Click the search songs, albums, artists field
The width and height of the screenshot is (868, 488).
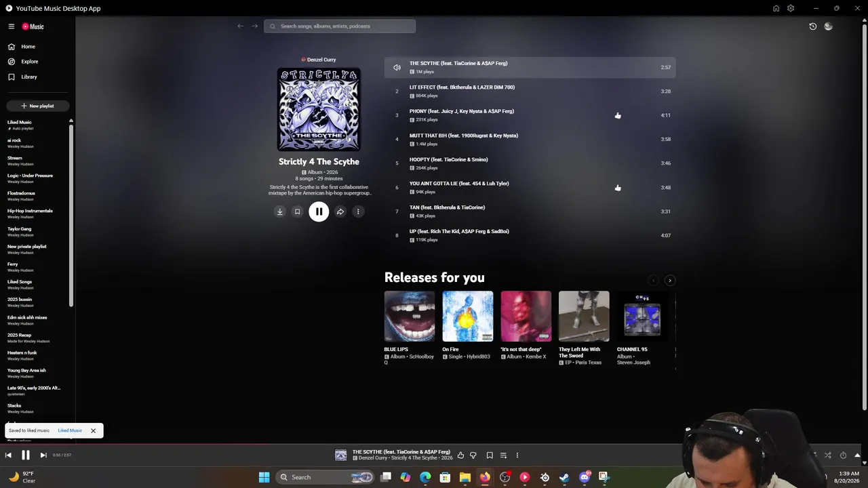(340, 26)
